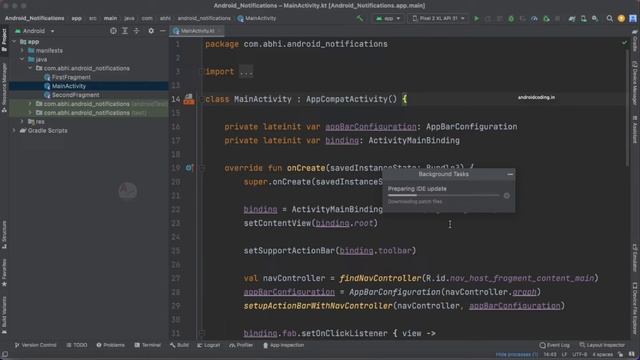640x360 pixels.
Task: Open the Terminal tool window
Action: pos(147,345)
